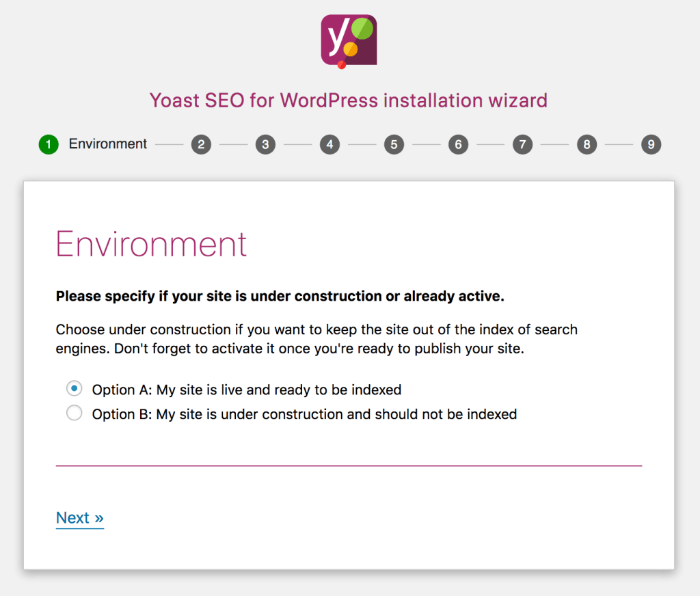Go to wizard step 2

coord(201,144)
